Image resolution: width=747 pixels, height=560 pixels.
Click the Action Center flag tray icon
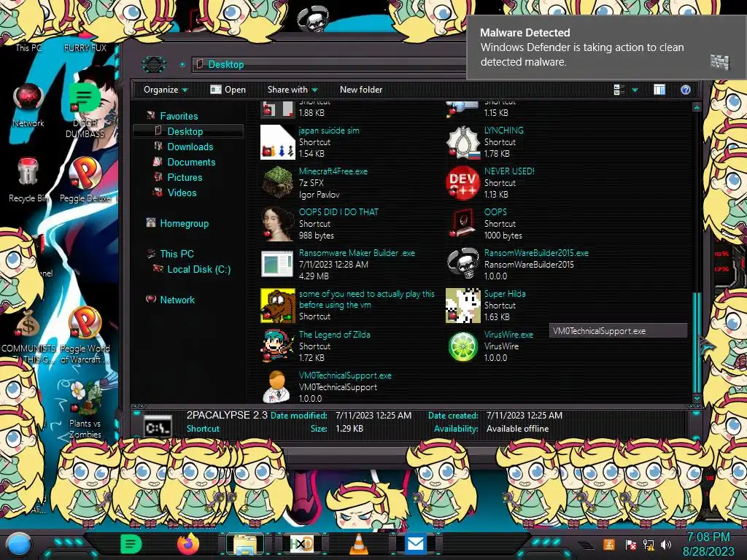point(630,544)
